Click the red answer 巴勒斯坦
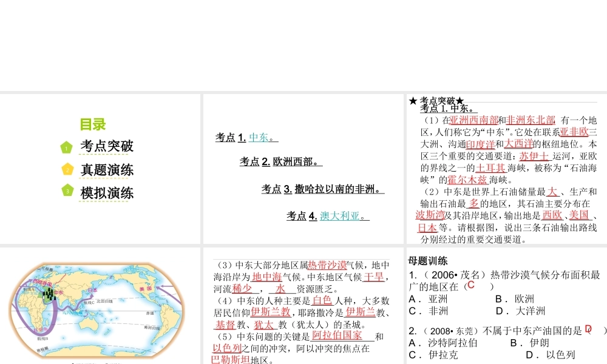This screenshot has height=364, width=607. [x=231, y=360]
